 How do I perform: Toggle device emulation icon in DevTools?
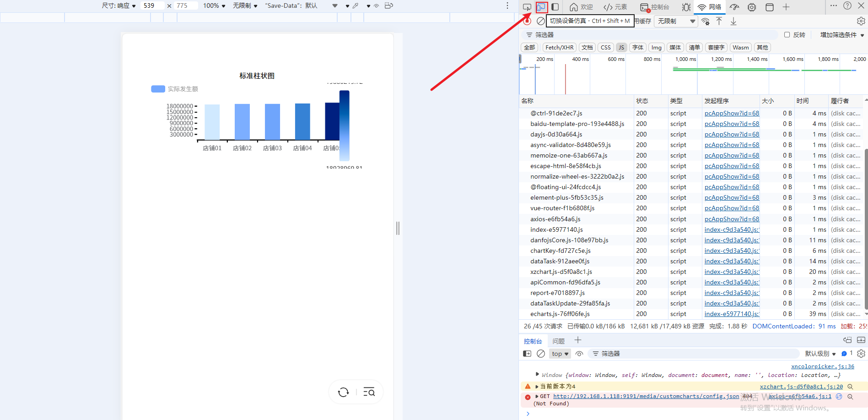coord(541,7)
